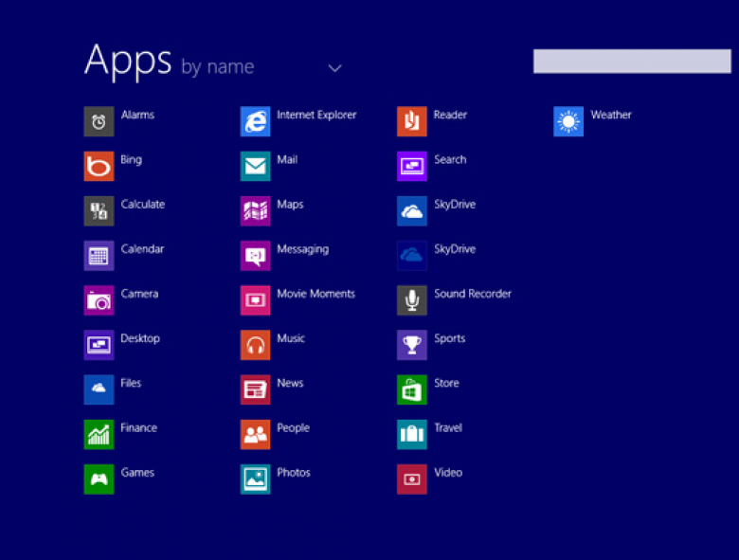Click the "Store" app label
This screenshot has width=739, height=560.
[447, 383]
